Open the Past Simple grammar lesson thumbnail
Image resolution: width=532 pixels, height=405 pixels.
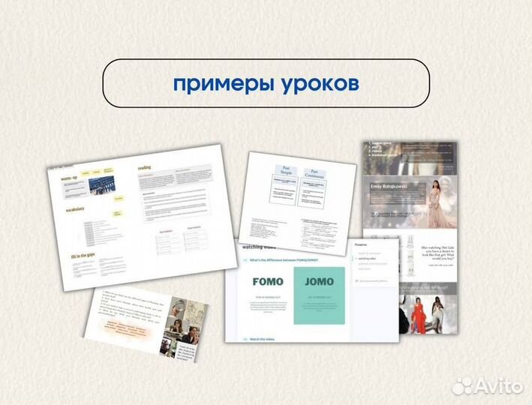pyautogui.click(x=297, y=202)
